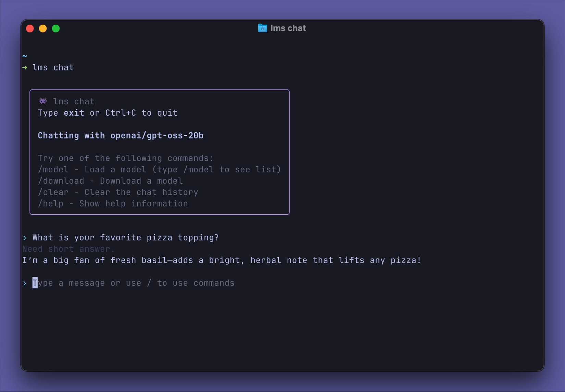Click the green arrow before lms chat command

[25, 67]
